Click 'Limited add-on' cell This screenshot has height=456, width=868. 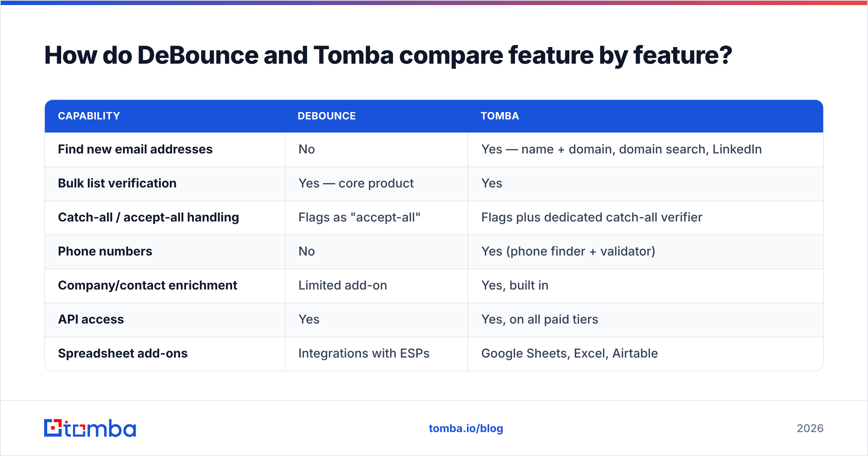[x=342, y=285]
